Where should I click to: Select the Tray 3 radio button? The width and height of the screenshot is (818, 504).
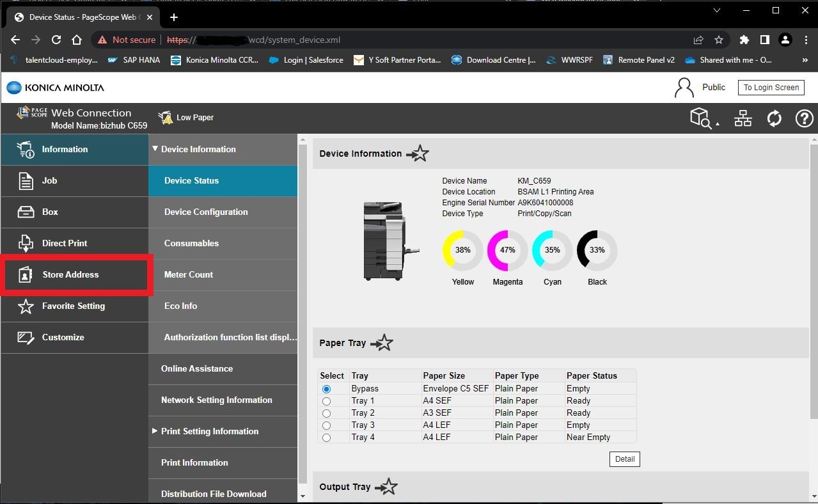pyautogui.click(x=327, y=425)
